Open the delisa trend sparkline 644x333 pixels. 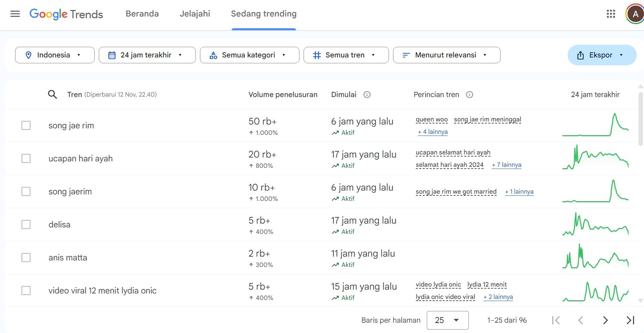click(x=595, y=224)
